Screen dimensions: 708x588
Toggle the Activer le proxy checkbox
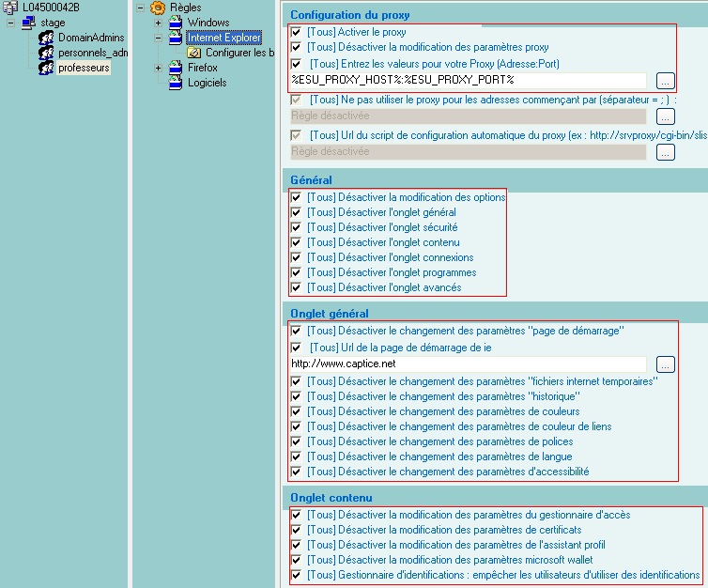coord(297,32)
